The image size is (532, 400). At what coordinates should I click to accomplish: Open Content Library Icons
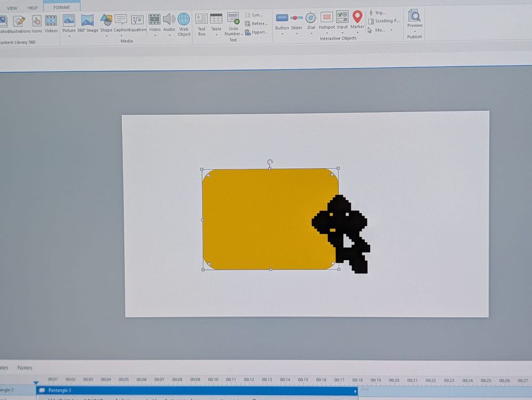tap(37, 24)
